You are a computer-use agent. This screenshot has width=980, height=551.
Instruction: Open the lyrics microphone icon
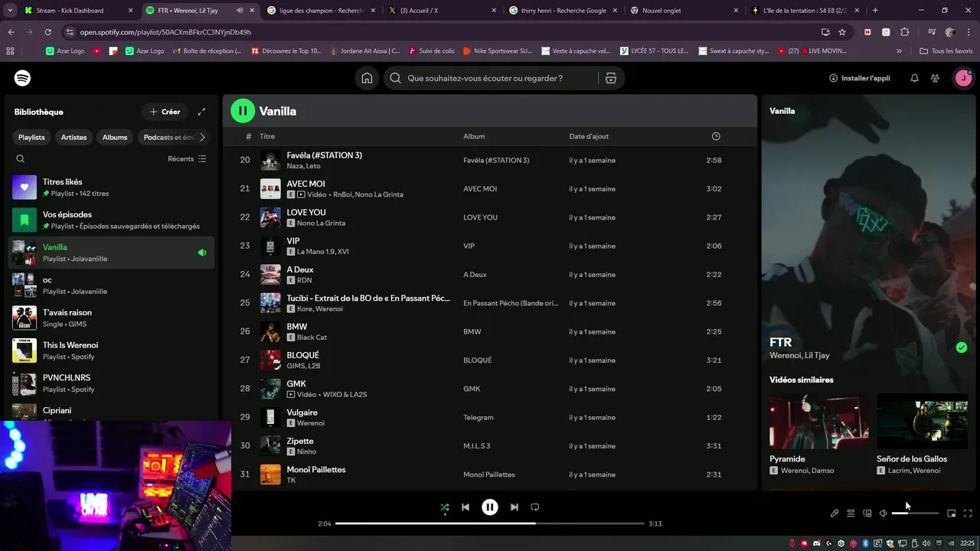point(835,514)
